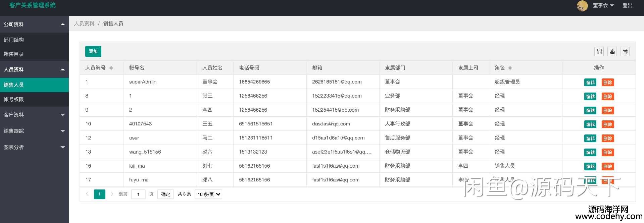The image size is (644, 223).
Task: Click the cell 售后服务部
Action: [x=397, y=138]
